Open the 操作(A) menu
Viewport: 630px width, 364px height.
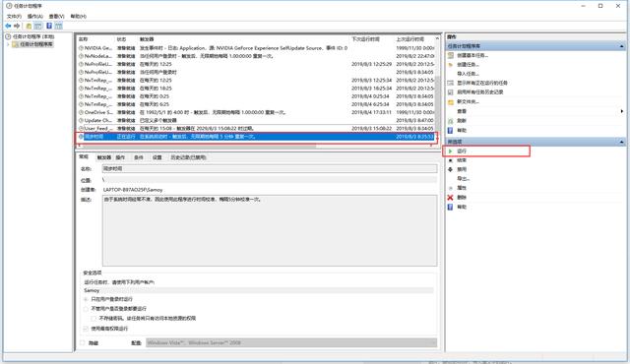[x=35, y=16]
